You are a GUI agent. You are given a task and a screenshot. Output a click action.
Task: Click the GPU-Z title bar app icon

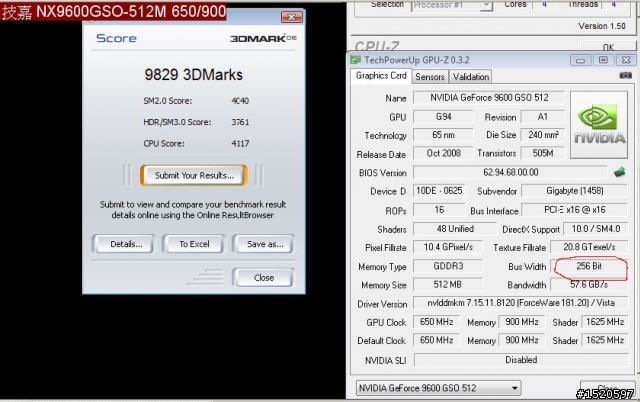(x=356, y=60)
